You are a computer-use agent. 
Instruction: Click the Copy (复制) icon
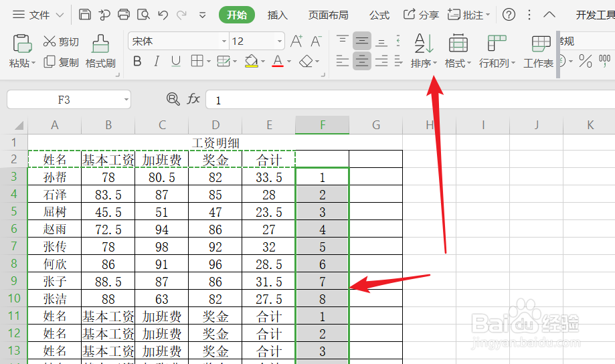tap(50, 62)
